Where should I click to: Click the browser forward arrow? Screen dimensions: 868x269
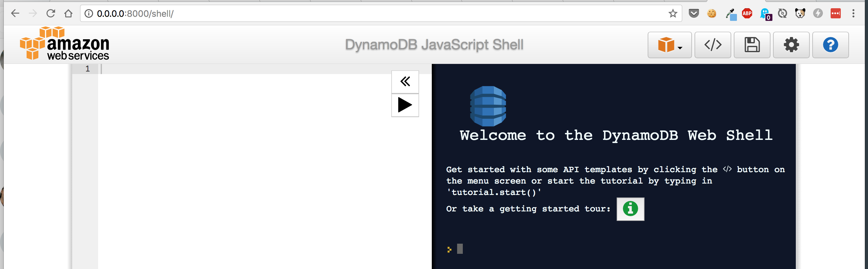[x=33, y=14]
